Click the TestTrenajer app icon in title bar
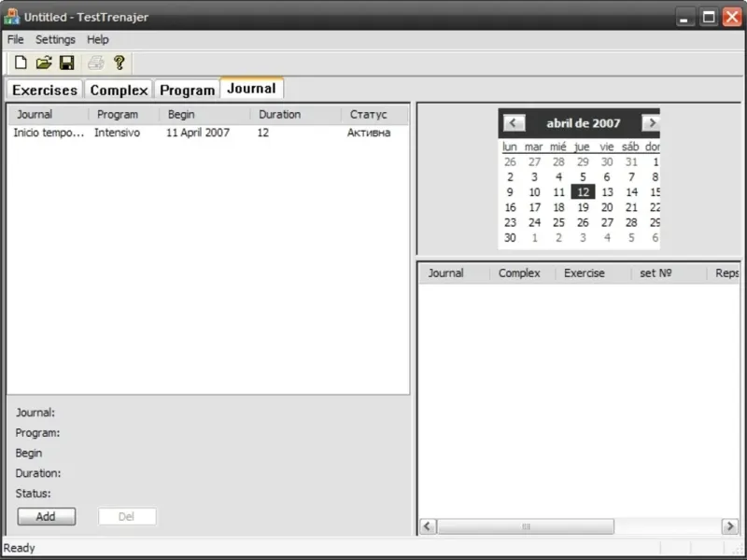Image resolution: width=747 pixels, height=560 pixels. click(x=11, y=17)
